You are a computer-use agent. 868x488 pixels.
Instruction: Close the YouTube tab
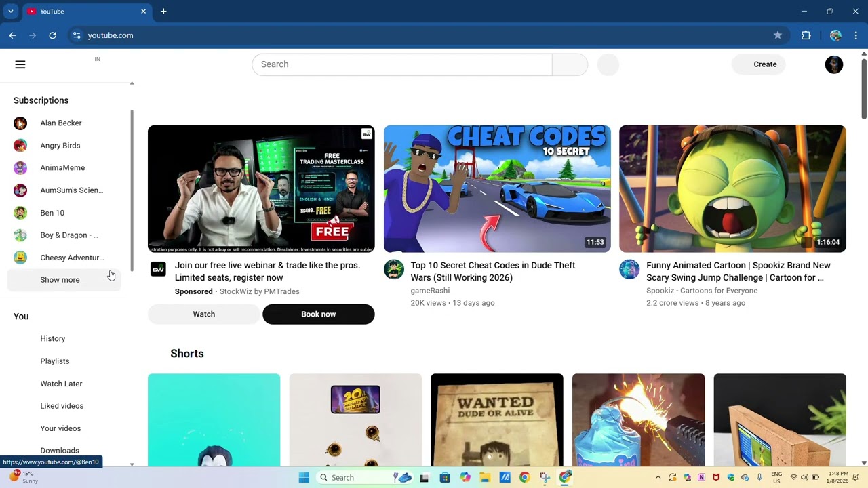143,12
